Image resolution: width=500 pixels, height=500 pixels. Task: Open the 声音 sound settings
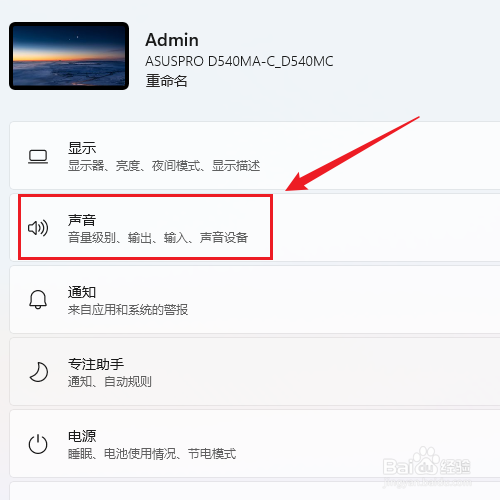tap(255, 228)
